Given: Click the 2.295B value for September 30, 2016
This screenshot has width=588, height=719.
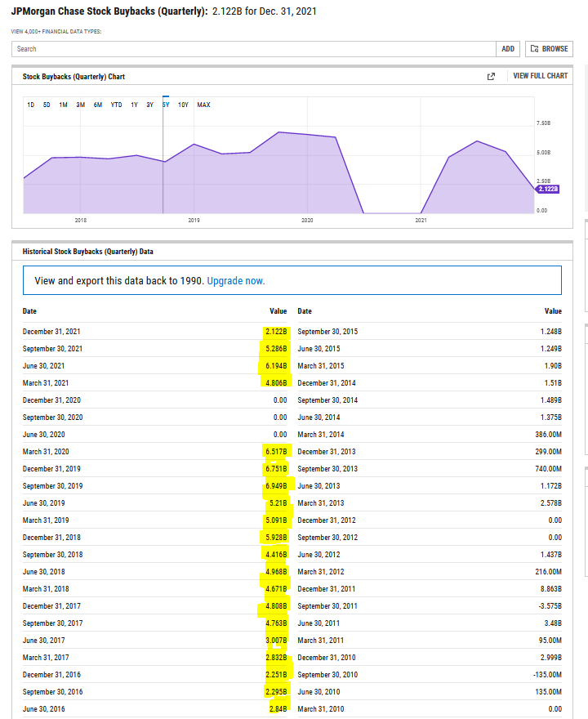Looking at the screenshot, I should [x=276, y=692].
